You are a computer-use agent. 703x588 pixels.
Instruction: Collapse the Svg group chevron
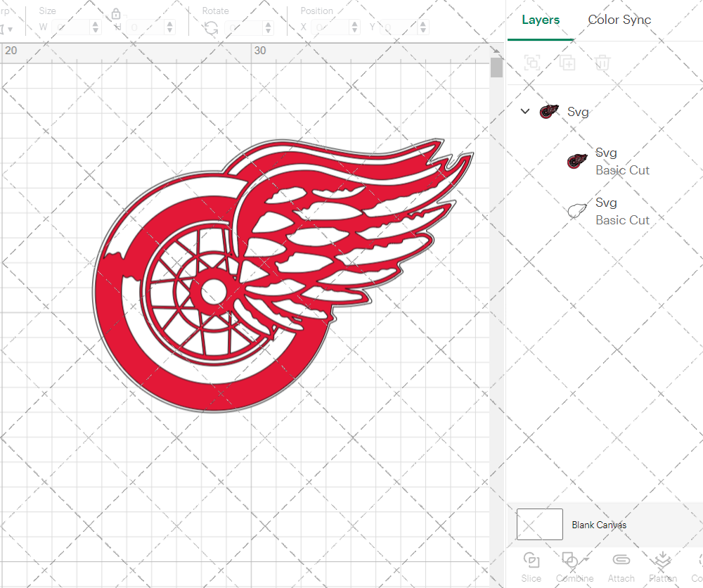pos(525,111)
